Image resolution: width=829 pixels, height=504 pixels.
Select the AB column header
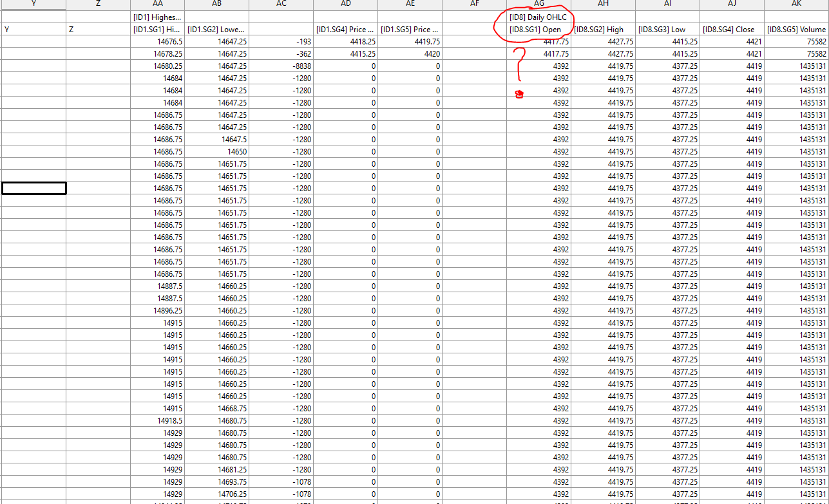216,5
